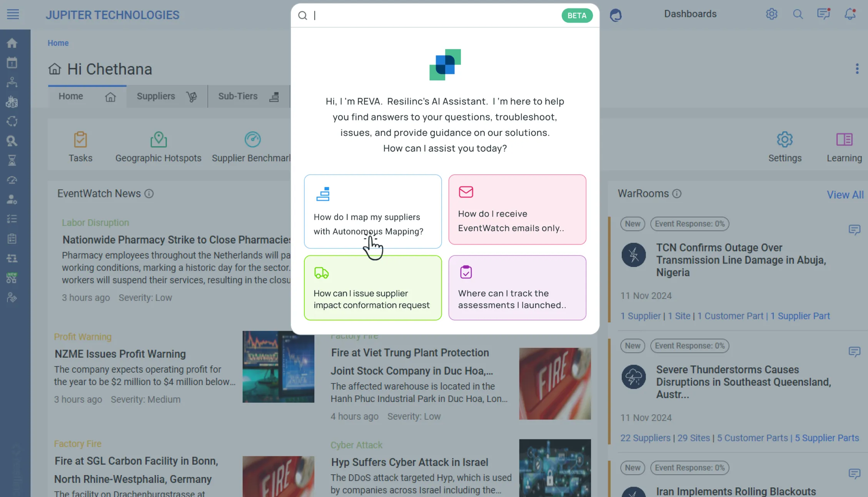This screenshot has height=497, width=868.
Task: Open the Tasks panel icon
Action: pyautogui.click(x=80, y=139)
